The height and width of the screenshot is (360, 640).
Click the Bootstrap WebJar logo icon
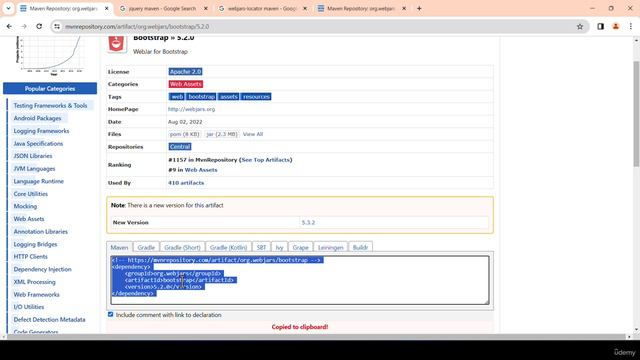click(116, 44)
